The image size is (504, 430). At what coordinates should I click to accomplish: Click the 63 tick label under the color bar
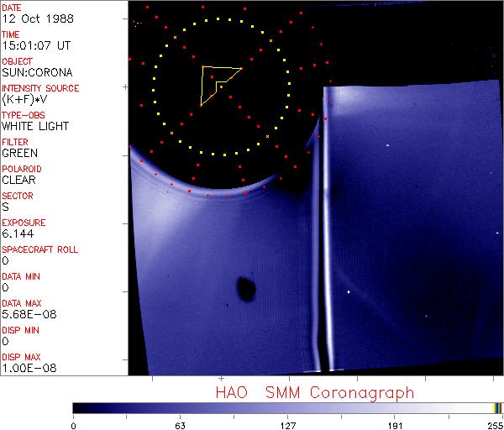click(x=180, y=424)
